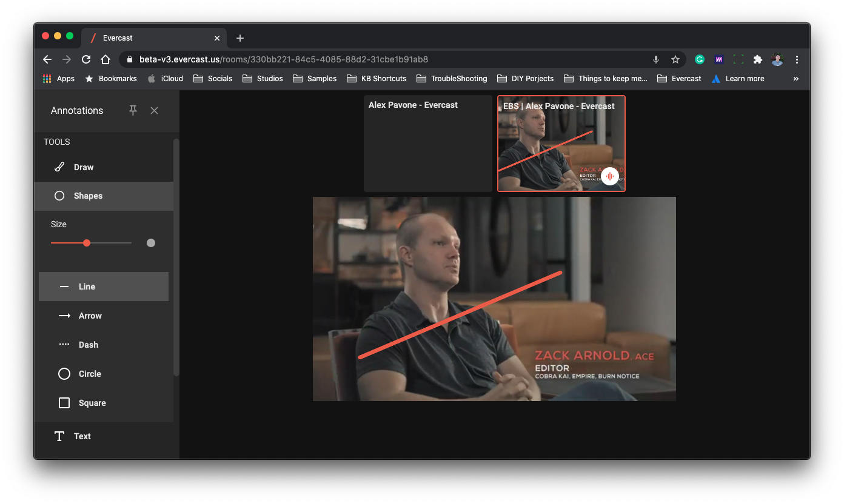Pin the Annotations panel
This screenshot has width=844, height=504.
click(x=133, y=110)
